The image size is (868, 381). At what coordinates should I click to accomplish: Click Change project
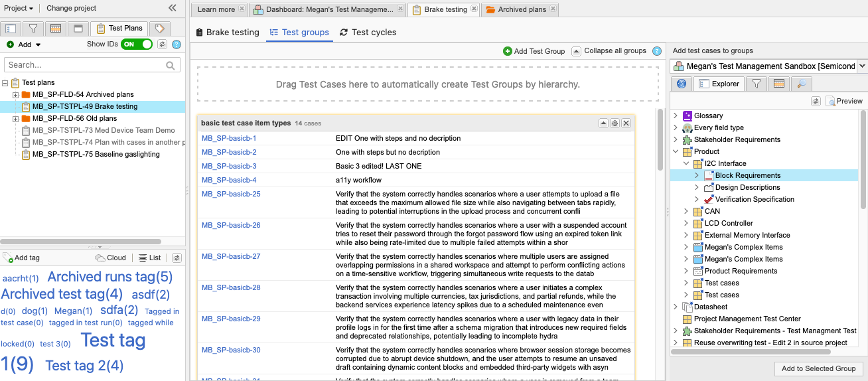point(71,8)
